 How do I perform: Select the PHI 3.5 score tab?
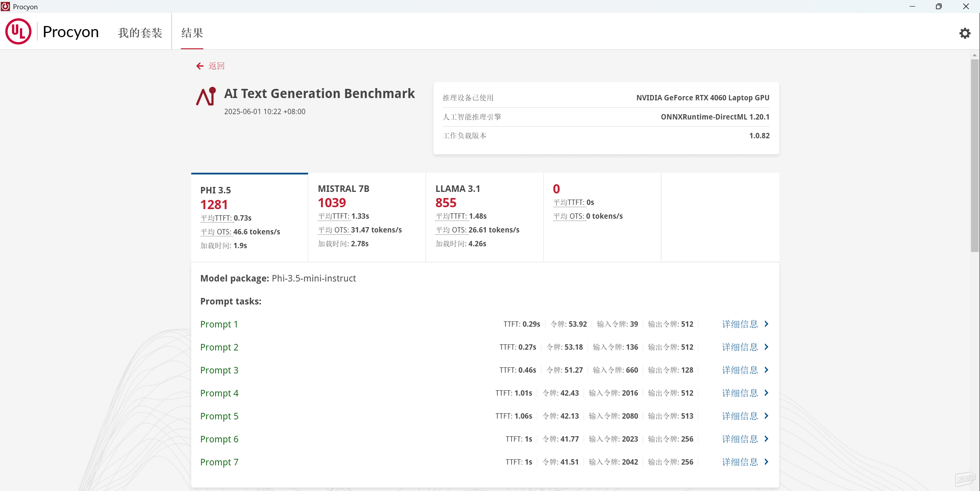250,218
